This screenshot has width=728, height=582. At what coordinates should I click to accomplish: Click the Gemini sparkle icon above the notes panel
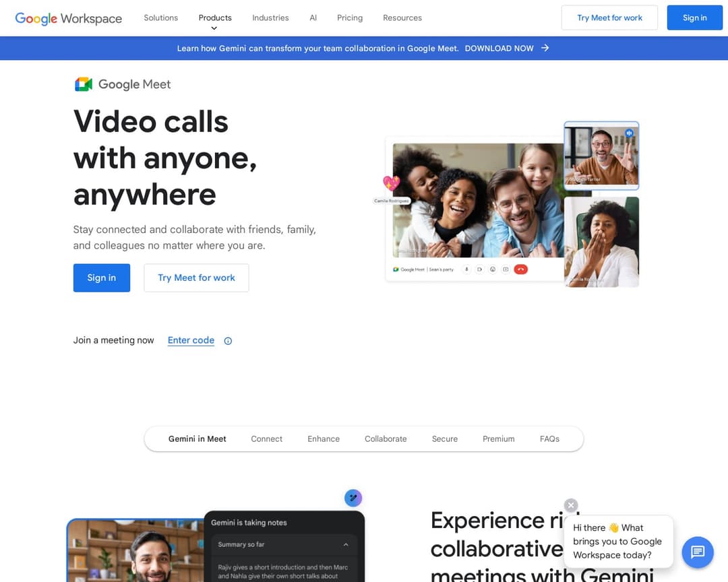[x=353, y=497]
